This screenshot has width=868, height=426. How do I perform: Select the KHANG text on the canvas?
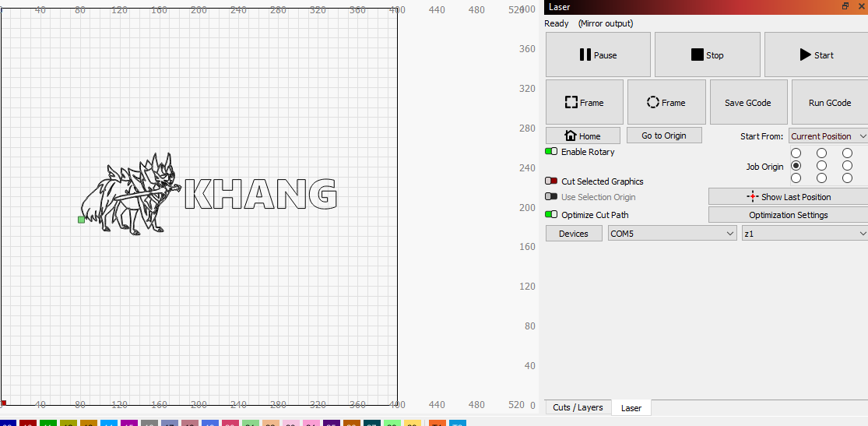coord(260,195)
